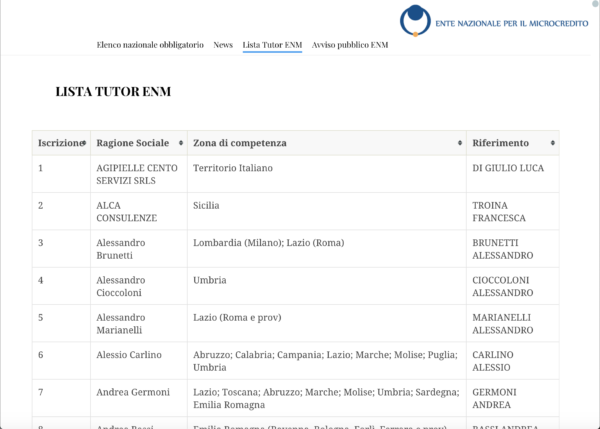Select Iscrizione number 4 cell
Viewport: 600px width, 429px height.
(61, 286)
